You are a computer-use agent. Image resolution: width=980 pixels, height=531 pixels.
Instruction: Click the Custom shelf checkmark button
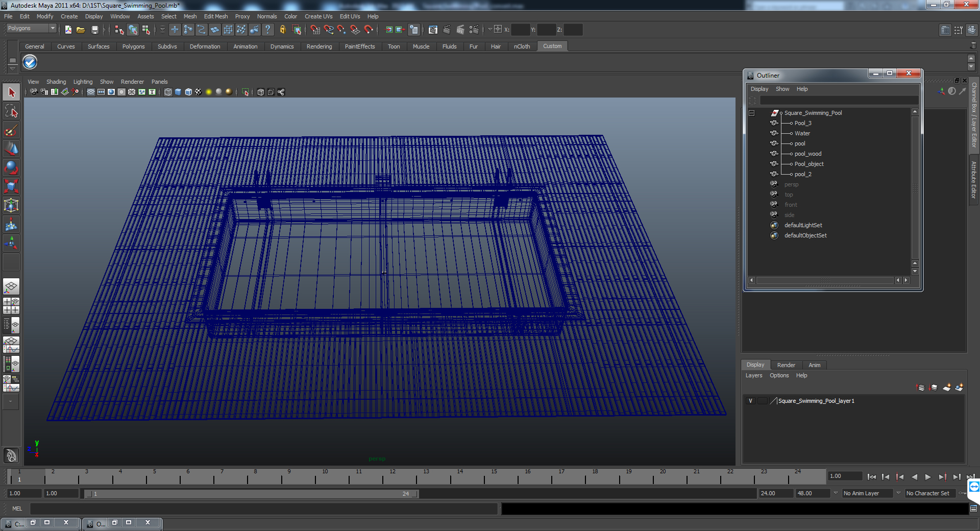pyautogui.click(x=30, y=62)
